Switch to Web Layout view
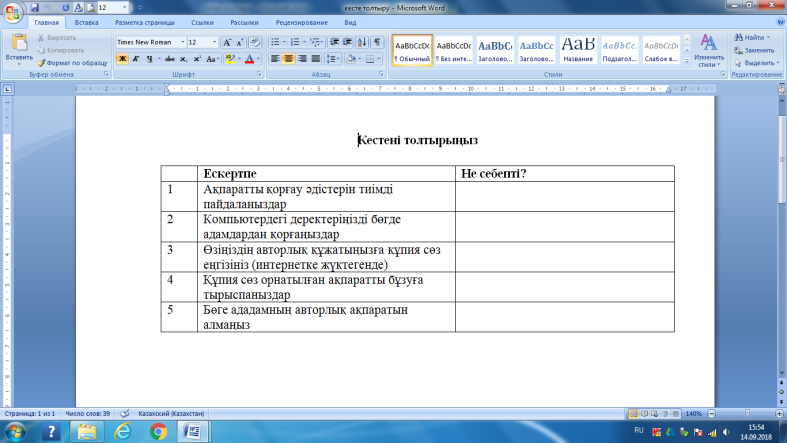This screenshot has width=787, height=443. 654,414
